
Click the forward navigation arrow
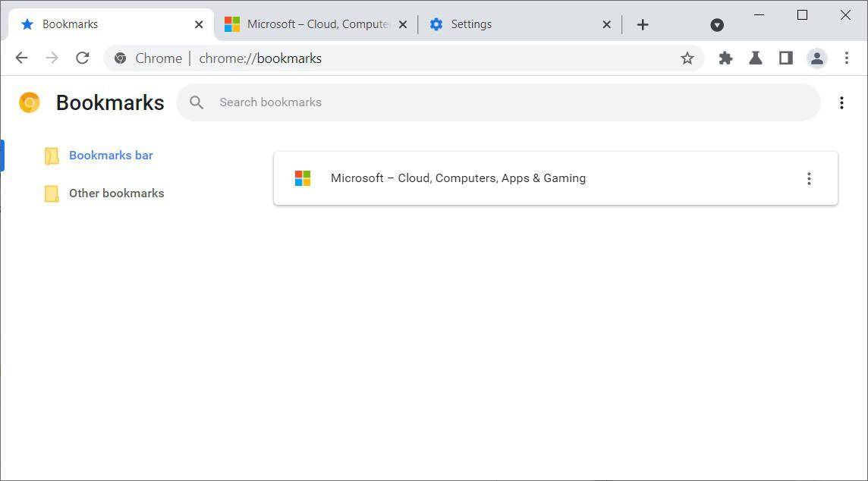pos(52,58)
